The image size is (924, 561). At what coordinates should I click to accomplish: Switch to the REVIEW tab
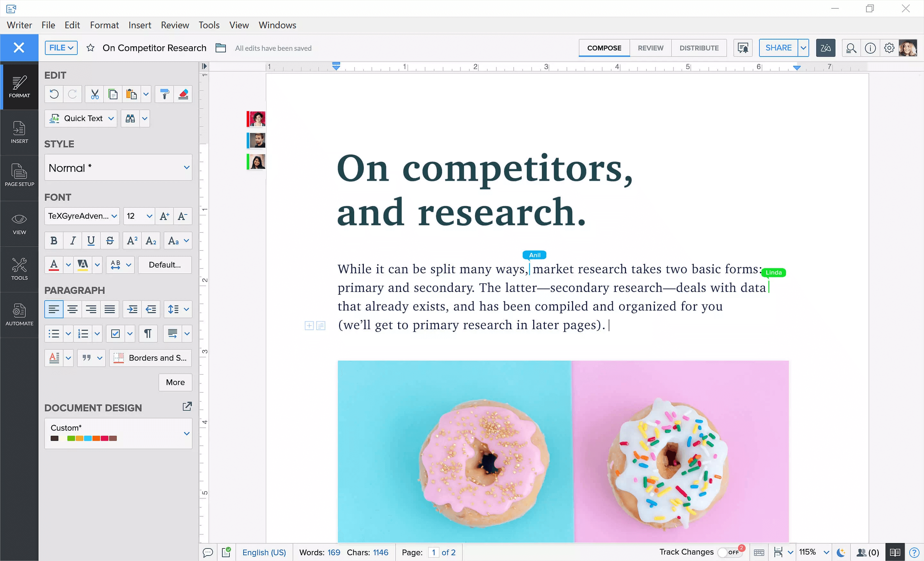(650, 48)
